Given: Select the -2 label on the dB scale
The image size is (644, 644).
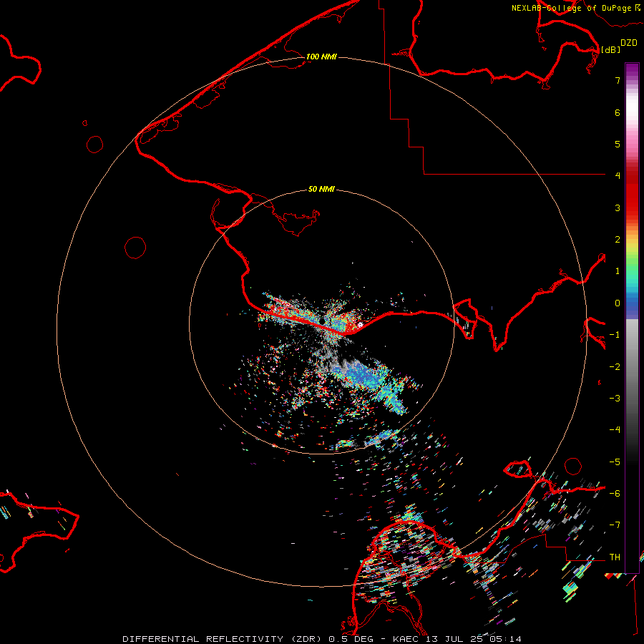Looking at the screenshot, I should [x=615, y=367].
